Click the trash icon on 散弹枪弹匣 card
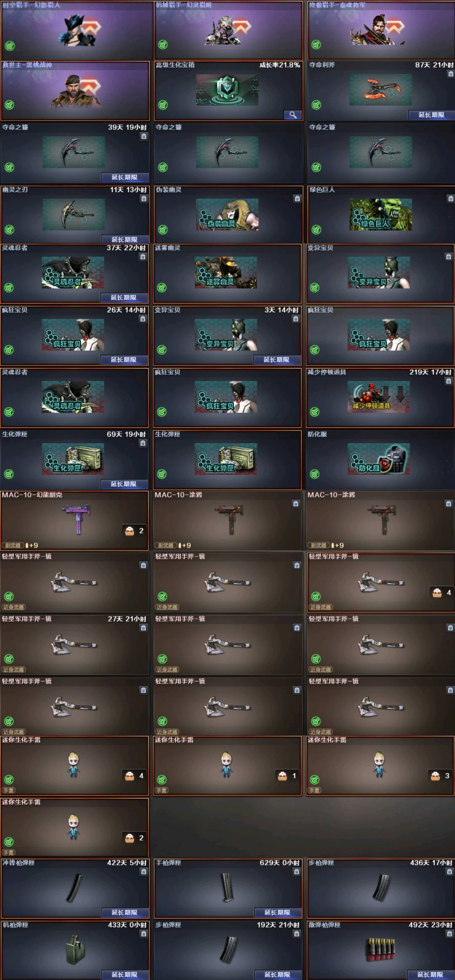This screenshot has height=980, width=455. click(x=449, y=934)
